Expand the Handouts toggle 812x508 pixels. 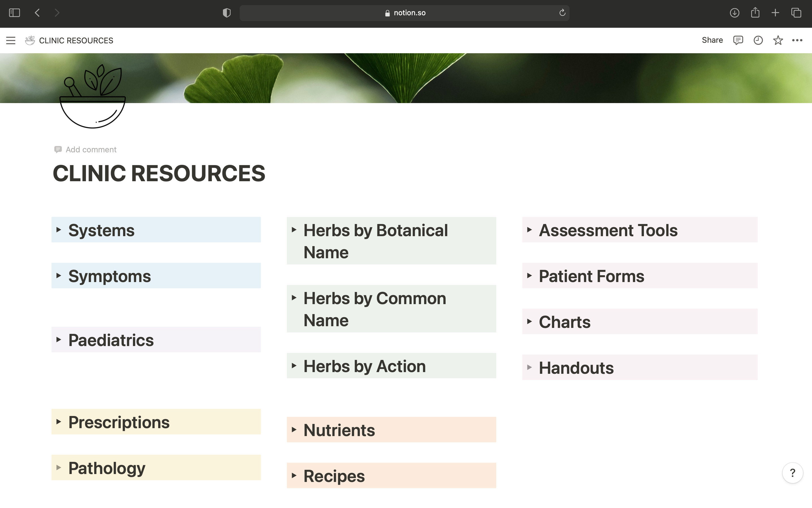point(529,367)
